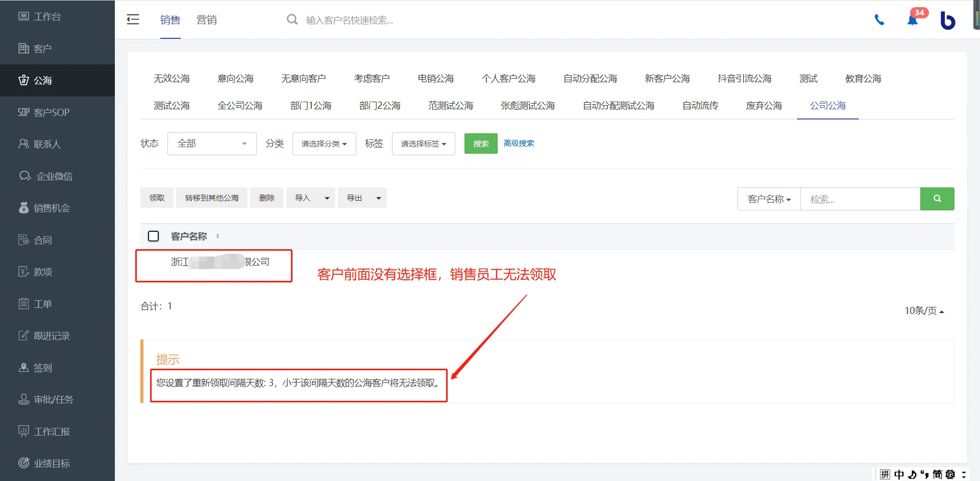Open the 个人客户公海 tab
The width and height of the screenshot is (980, 481).
tap(508, 79)
